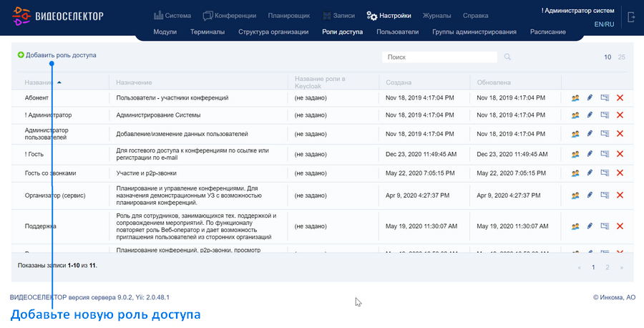Screen dimensions: 644x328
Task: Go to Пользователи tab
Action: point(398,32)
